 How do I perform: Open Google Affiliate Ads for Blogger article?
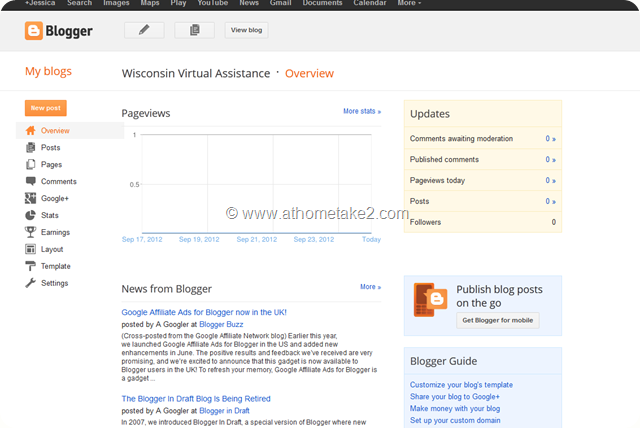[204, 312]
